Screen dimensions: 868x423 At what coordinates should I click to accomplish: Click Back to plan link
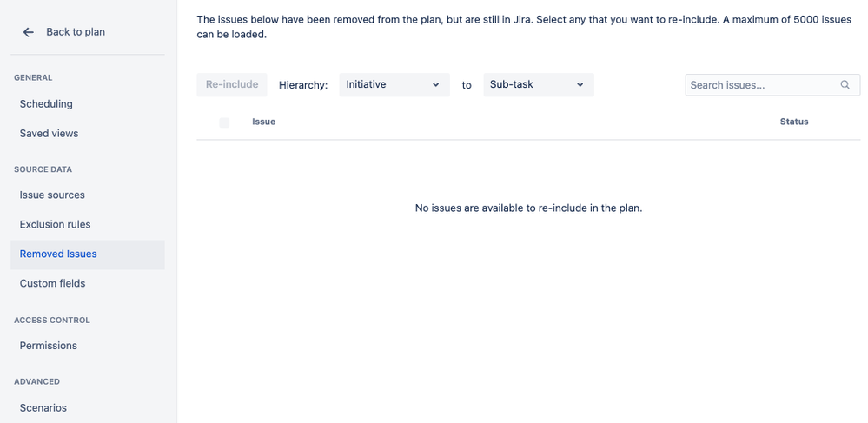(76, 32)
